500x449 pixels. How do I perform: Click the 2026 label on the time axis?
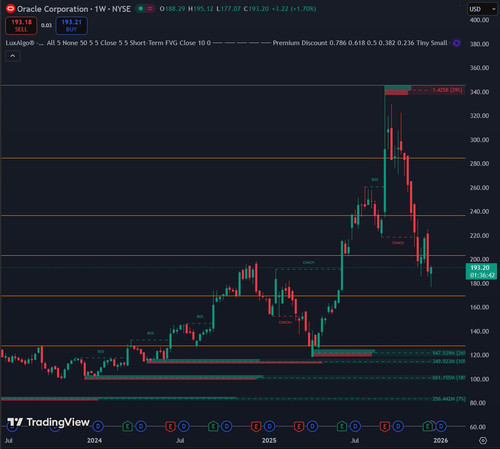click(x=441, y=441)
